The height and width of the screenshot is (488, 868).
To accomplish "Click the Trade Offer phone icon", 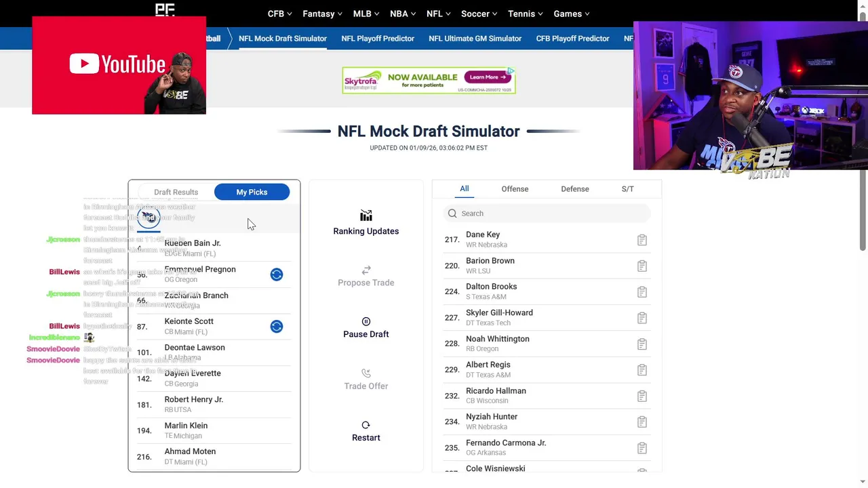I will [x=366, y=373].
